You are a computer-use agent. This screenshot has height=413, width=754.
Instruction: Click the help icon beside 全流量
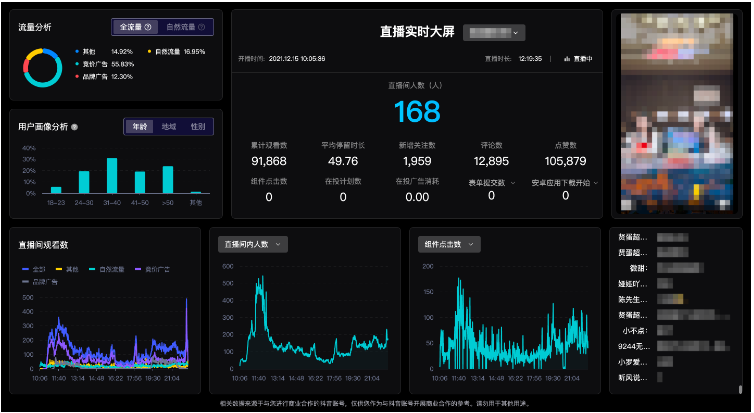pos(148,28)
